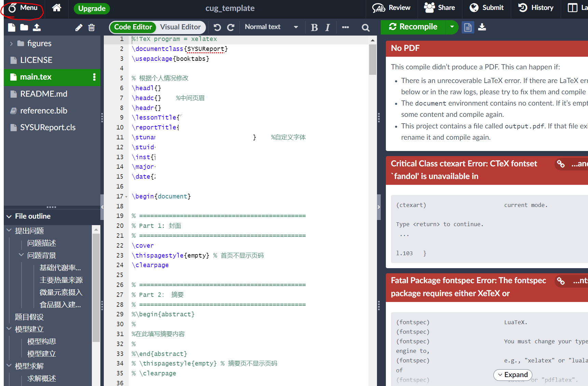The image size is (588, 386).
Task: Open the Normal text style dropdown
Action: click(271, 27)
